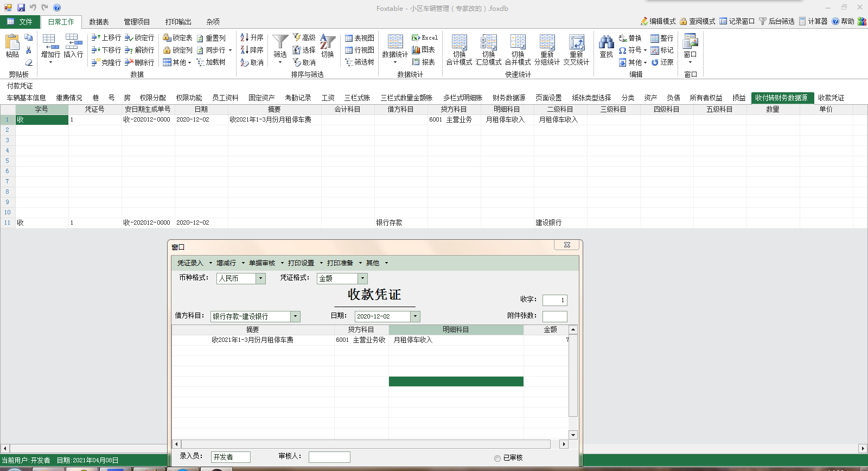Image resolution: width=868 pixels, height=471 pixels.
Task: Click the 摘要 column header in the main table
Action: coord(274,109)
